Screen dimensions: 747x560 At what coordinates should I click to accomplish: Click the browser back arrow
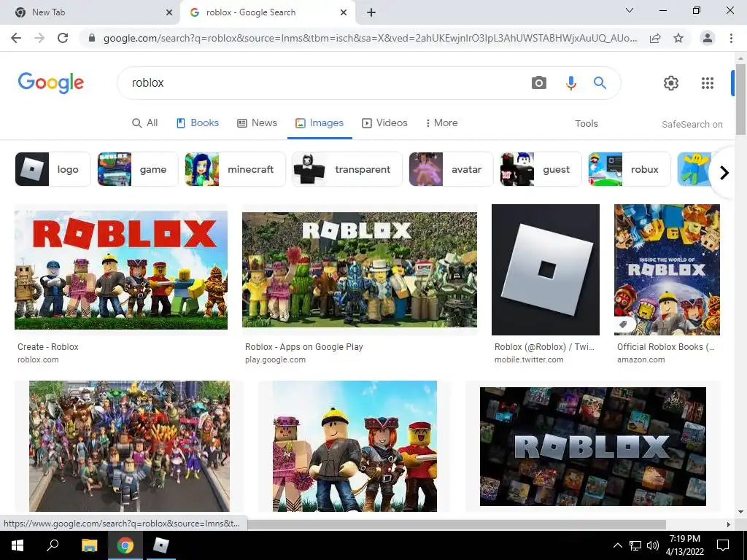pos(16,38)
